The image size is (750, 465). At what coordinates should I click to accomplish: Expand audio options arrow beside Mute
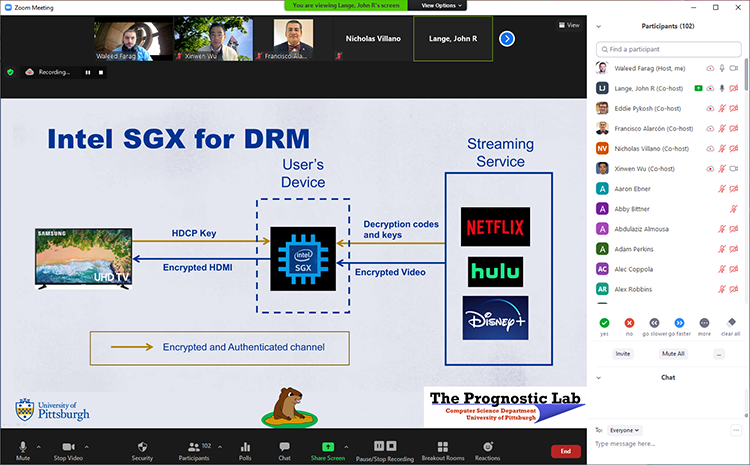tap(39, 447)
